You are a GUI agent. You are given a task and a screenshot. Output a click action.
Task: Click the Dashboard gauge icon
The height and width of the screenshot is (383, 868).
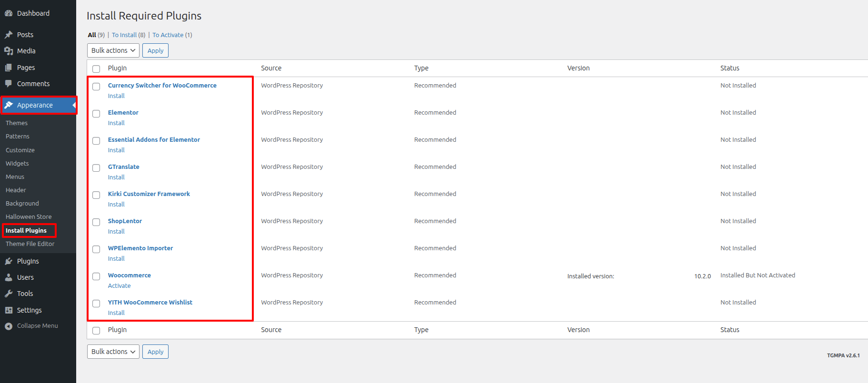coord(9,13)
